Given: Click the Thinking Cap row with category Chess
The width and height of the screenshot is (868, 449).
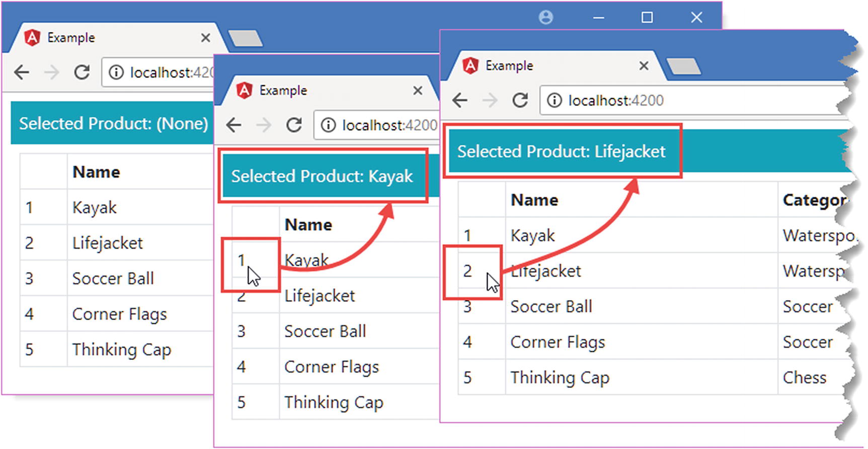Looking at the screenshot, I should click(560, 378).
